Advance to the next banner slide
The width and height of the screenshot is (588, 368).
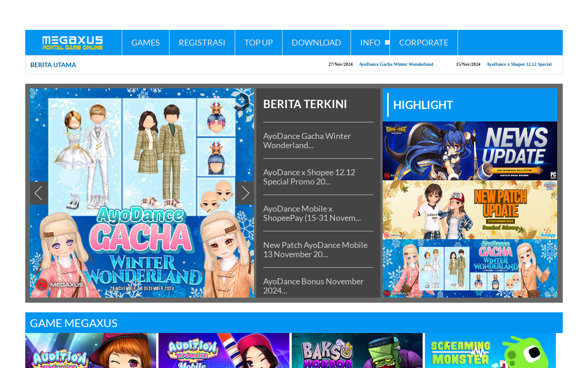click(245, 193)
